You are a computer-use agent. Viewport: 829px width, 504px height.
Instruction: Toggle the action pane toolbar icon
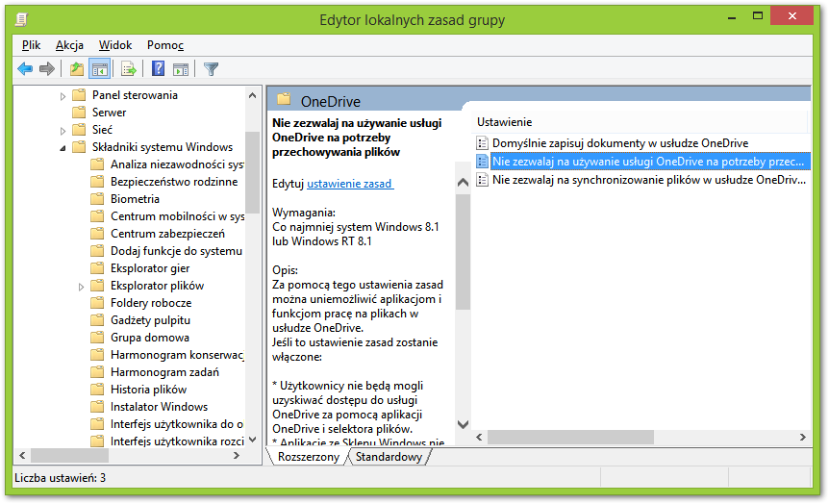[x=180, y=68]
